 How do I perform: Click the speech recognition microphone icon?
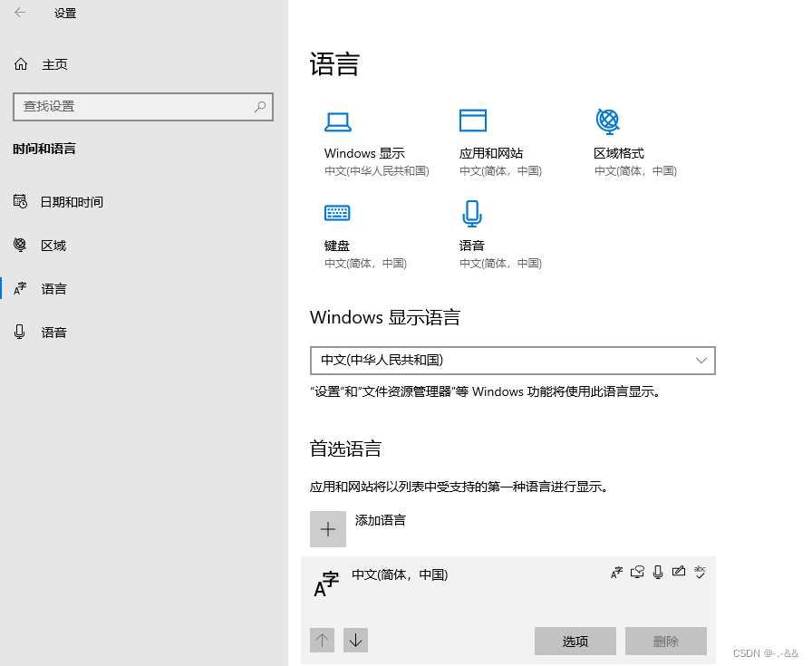(x=658, y=573)
